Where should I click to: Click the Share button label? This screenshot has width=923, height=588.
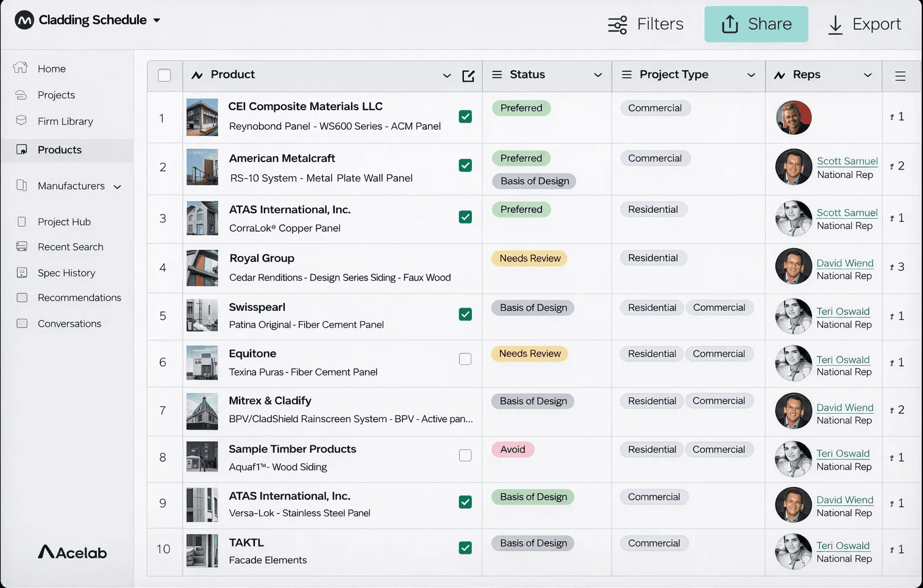[770, 24]
